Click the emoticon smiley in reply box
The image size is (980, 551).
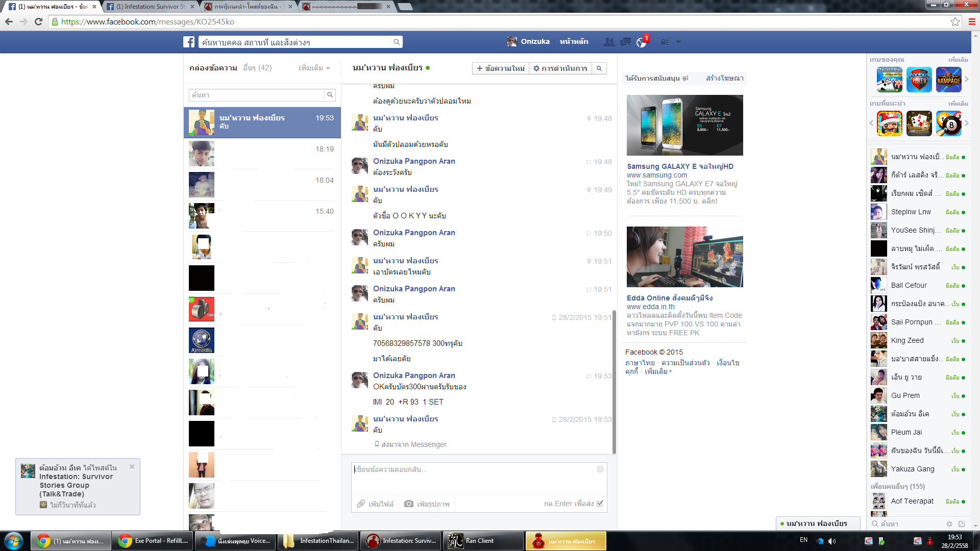pos(600,469)
